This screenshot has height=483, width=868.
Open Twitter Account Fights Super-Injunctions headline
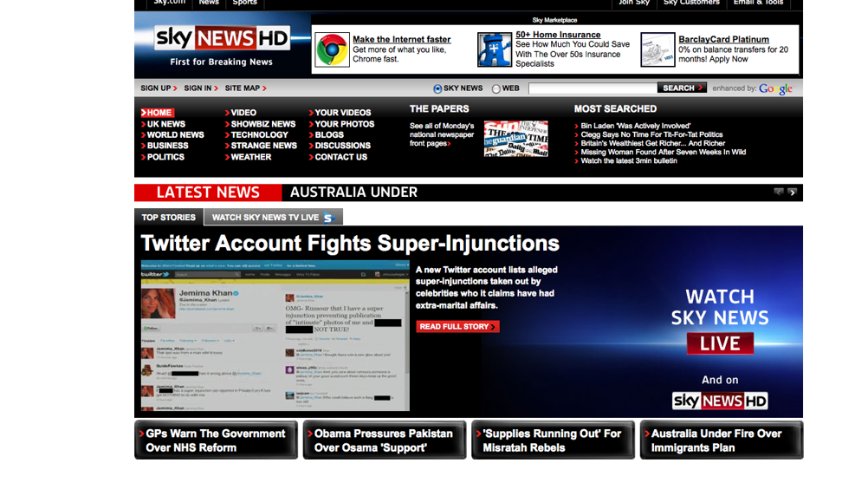350,243
